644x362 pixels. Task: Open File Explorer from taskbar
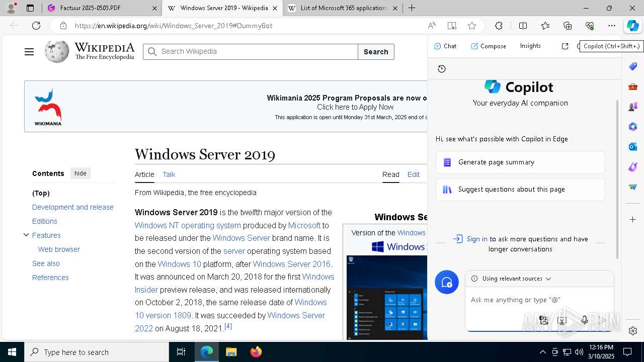tap(231, 352)
